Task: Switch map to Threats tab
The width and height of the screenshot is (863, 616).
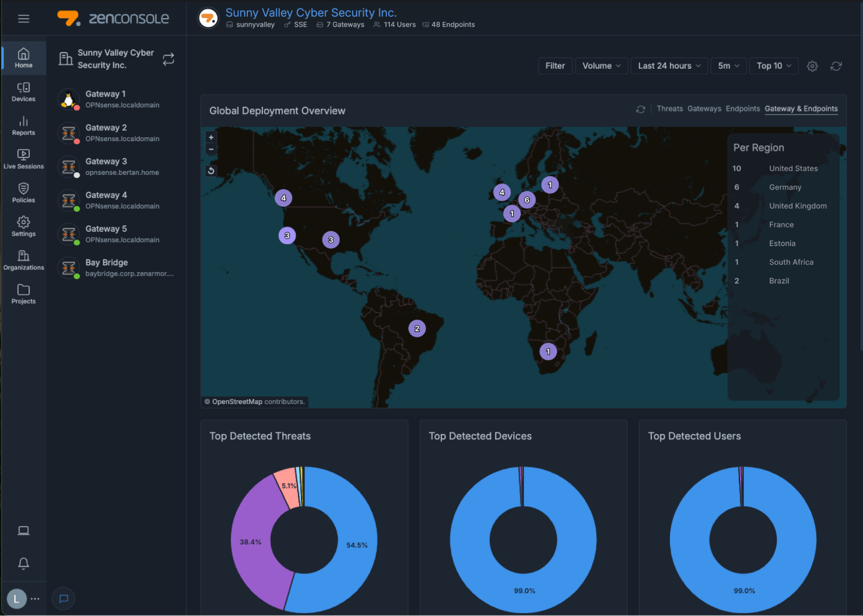Action: 670,109
